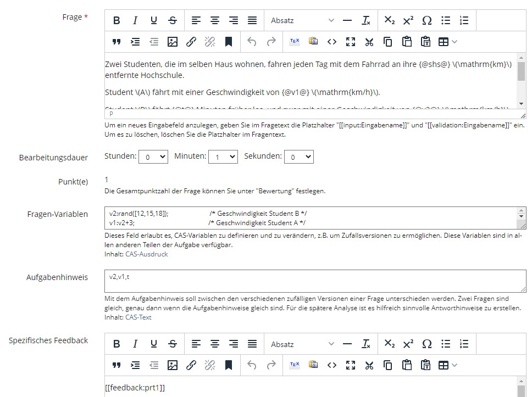Open the CAS-Ausdruck link
This screenshot has width=532, height=397.
click(147, 254)
